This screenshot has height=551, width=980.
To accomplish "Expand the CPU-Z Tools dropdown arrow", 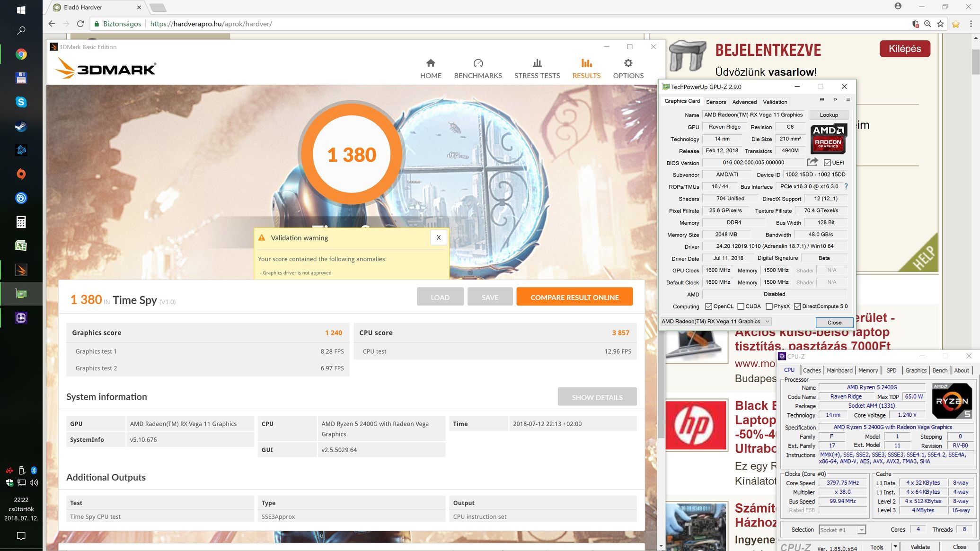I will pos(895,546).
